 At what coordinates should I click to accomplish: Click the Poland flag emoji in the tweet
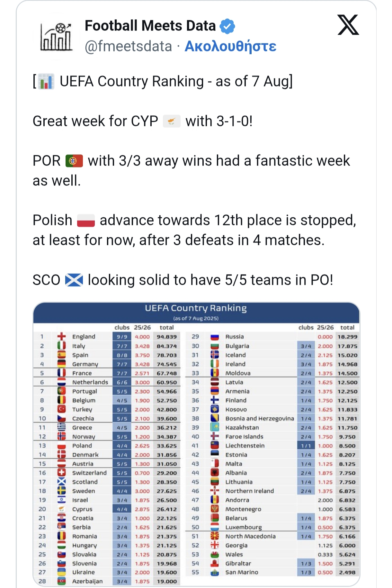86,221
